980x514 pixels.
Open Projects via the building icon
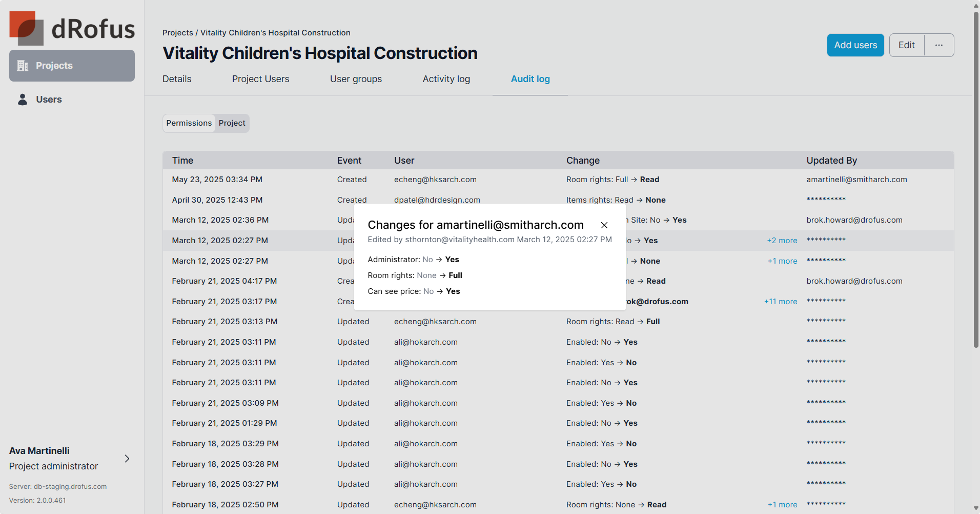pos(23,66)
